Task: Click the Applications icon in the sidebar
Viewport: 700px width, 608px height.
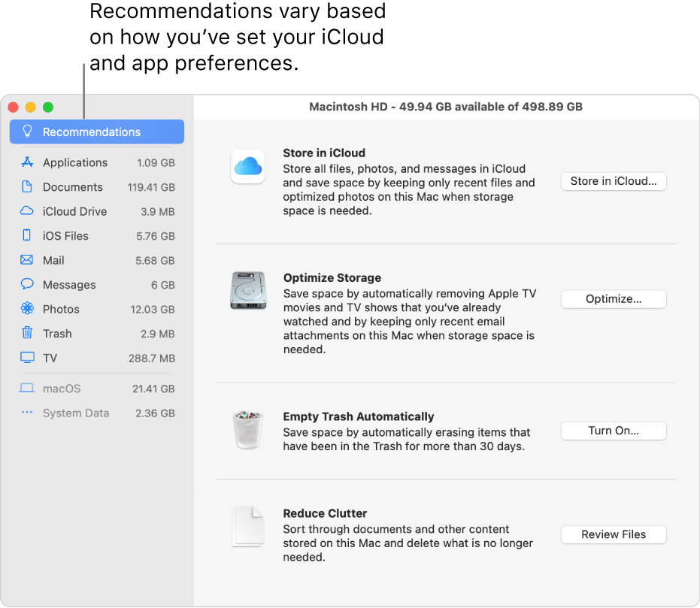Action: pyautogui.click(x=27, y=162)
